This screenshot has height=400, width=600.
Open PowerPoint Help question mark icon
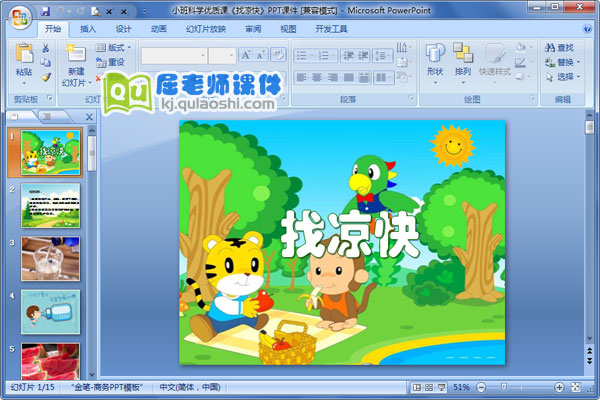coord(587,29)
